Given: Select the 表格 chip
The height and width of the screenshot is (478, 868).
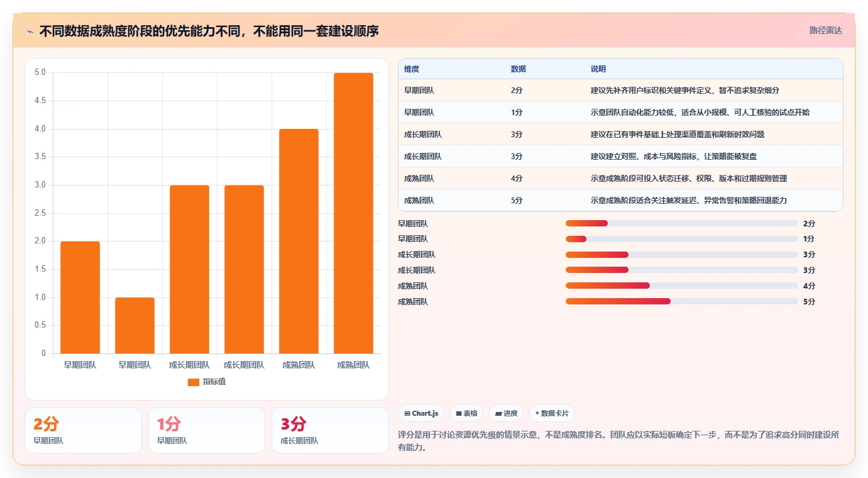Looking at the screenshot, I should [x=466, y=413].
